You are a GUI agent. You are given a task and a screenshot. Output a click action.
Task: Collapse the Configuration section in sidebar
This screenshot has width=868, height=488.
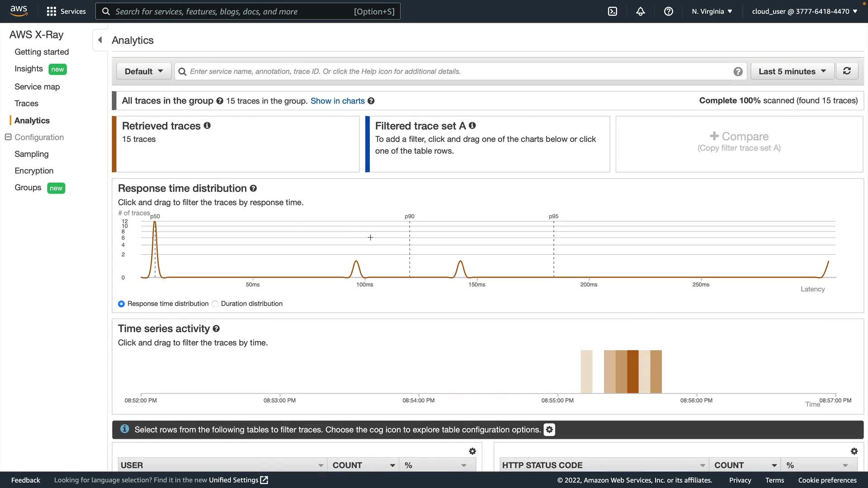8,137
